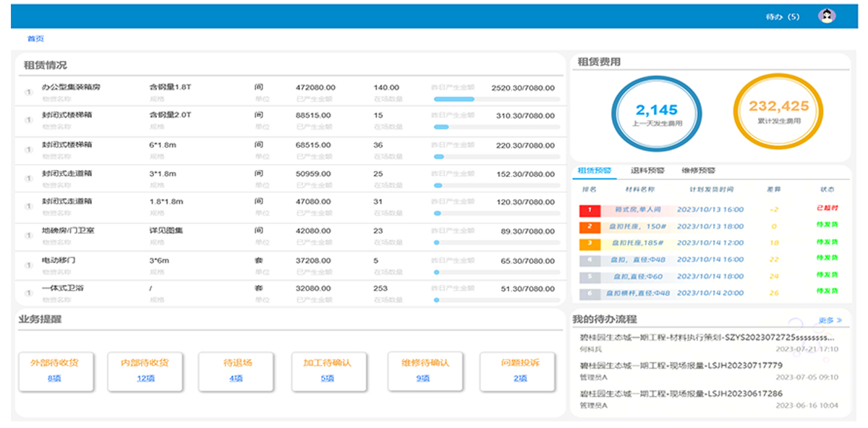Open 外部待收货 with 8项 pending
Image resolution: width=868 pixels, height=428 pixels.
[x=56, y=377]
